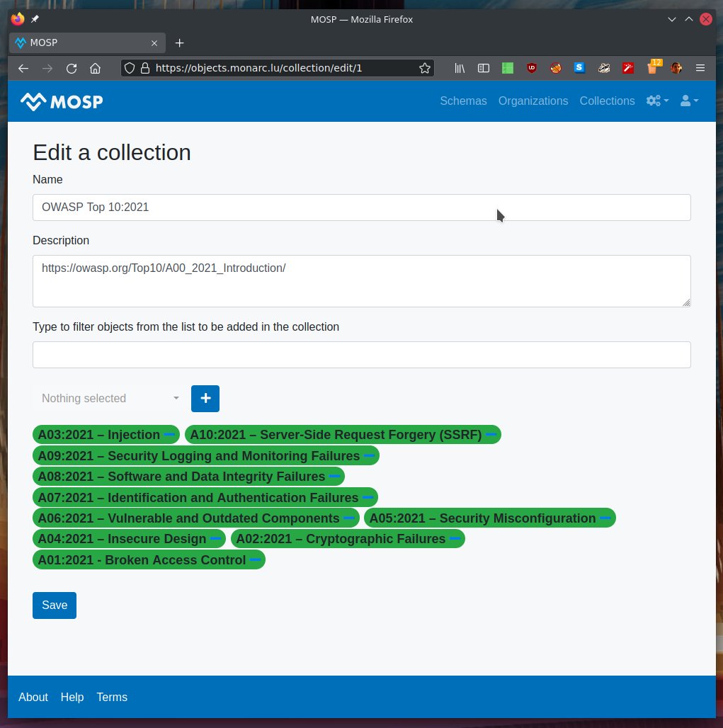This screenshot has height=728, width=723.
Task: Close the MOSP browser tab
Action: tap(154, 43)
